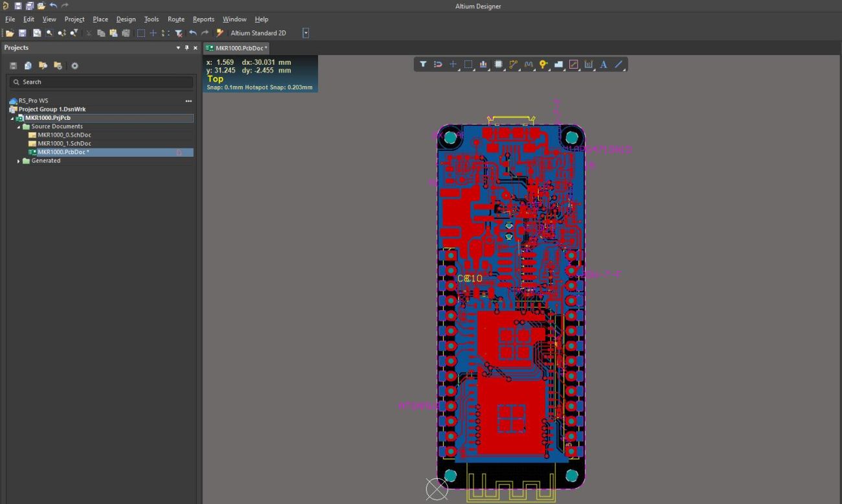Viewport: 842px width, 504px height.
Task: Collapse the Source Documents folder
Action: (18, 126)
